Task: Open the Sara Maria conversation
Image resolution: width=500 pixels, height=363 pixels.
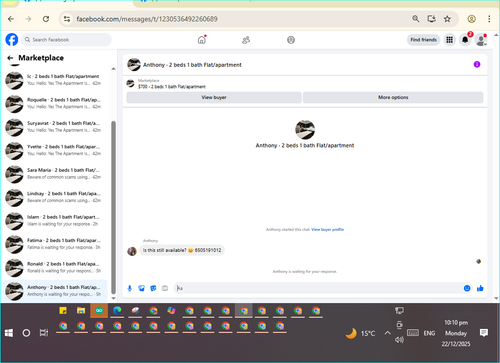Action: (55, 174)
